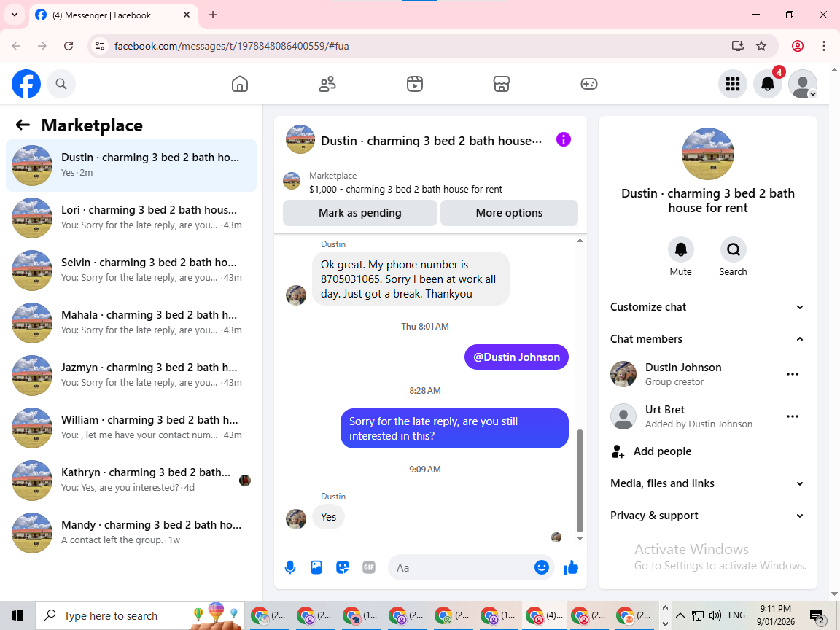Click the chat header listing thumbnail

point(300,139)
